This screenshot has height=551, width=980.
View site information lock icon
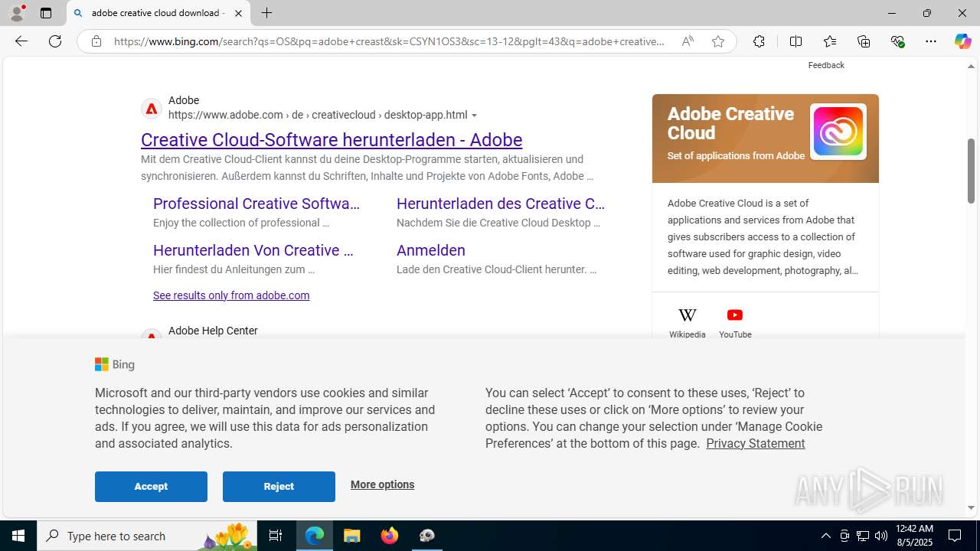[96, 41]
